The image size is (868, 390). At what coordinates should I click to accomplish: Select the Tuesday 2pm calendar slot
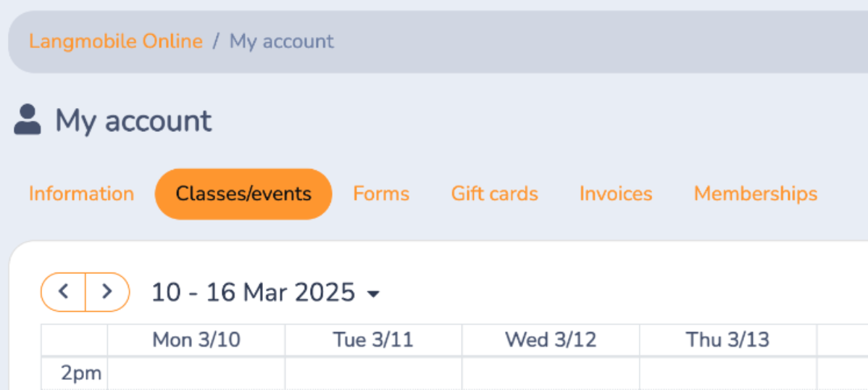(373, 374)
